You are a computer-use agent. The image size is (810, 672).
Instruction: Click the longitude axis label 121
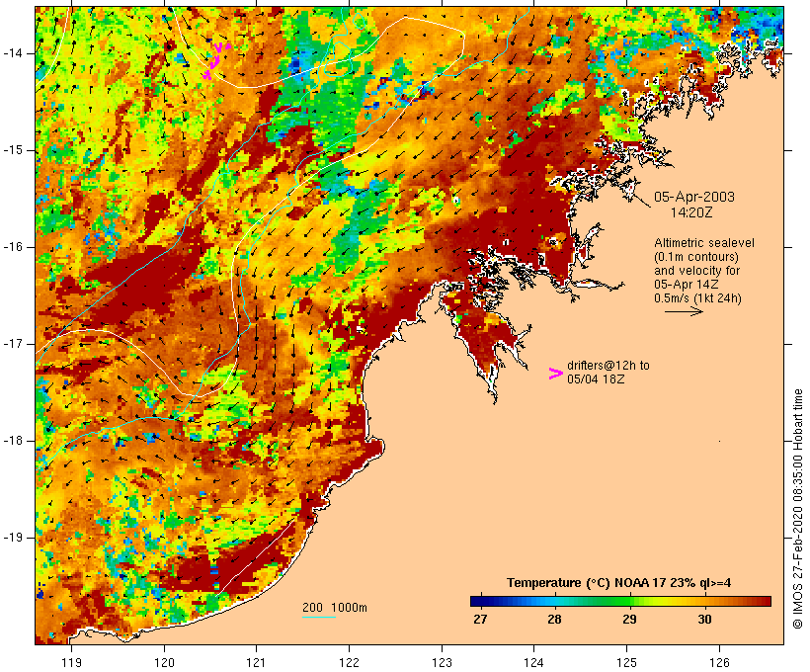[x=256, y=663]
